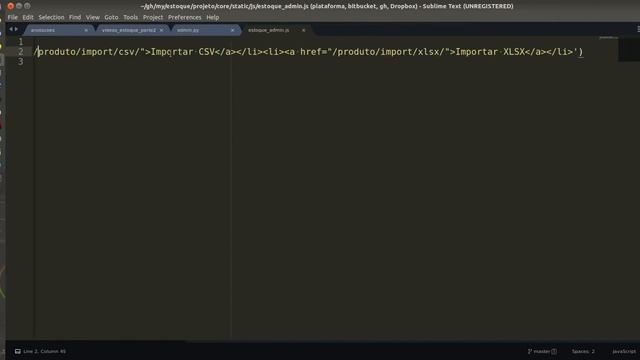The height and width of the screenshot is (360, 640).
Task: Open the Tools menu
Action: coord(131,18)
